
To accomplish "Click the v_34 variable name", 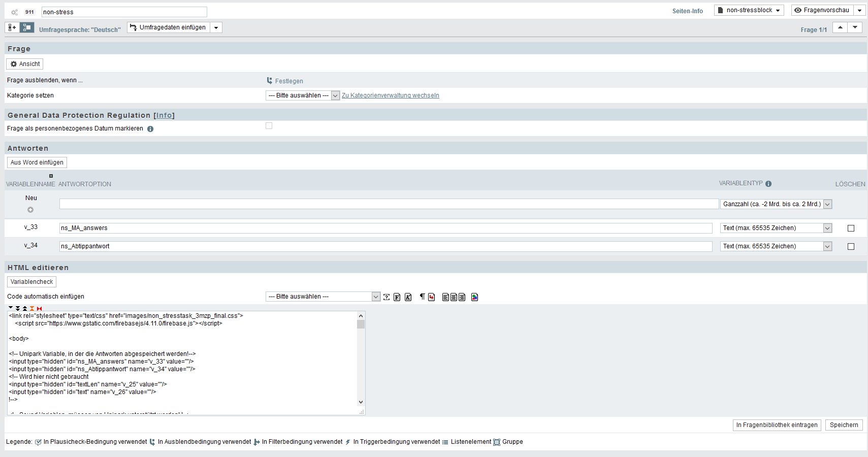I will (31, 245).
